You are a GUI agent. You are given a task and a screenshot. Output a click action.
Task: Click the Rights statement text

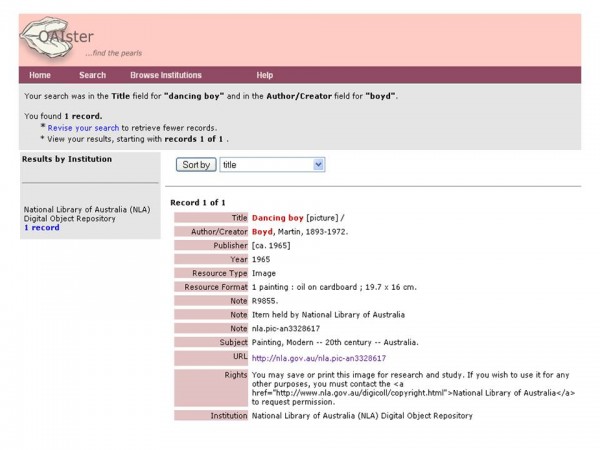413,388
